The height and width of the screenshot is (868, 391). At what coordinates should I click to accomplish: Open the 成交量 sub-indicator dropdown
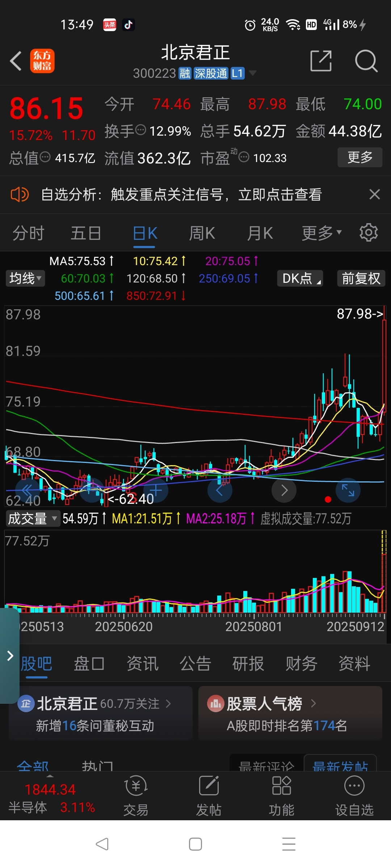coord(33,518)
